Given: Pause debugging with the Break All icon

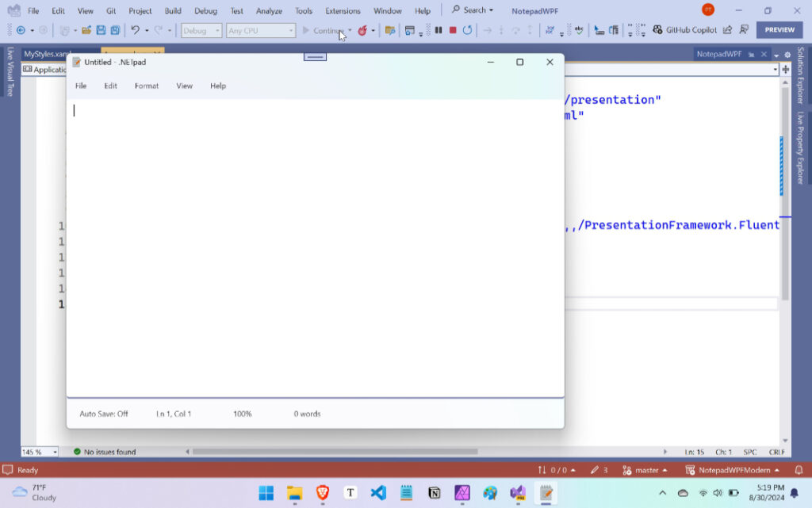Looking at the screenshot, I should (438, 30).
